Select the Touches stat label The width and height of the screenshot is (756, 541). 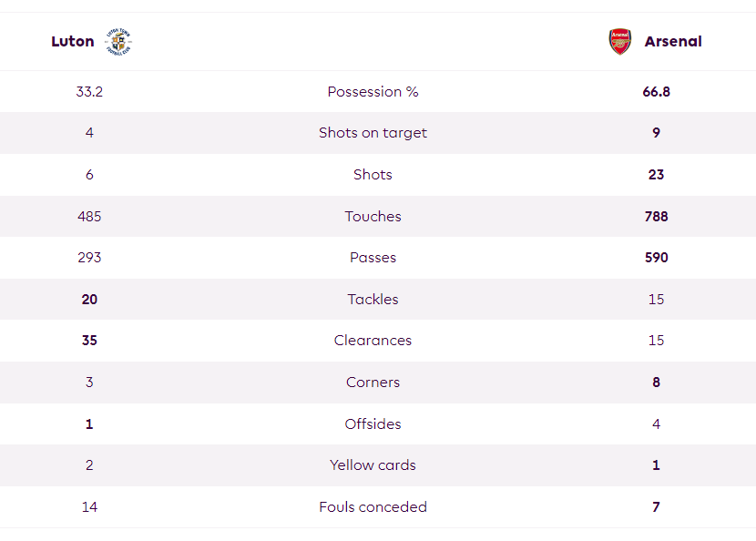(373, 216)
